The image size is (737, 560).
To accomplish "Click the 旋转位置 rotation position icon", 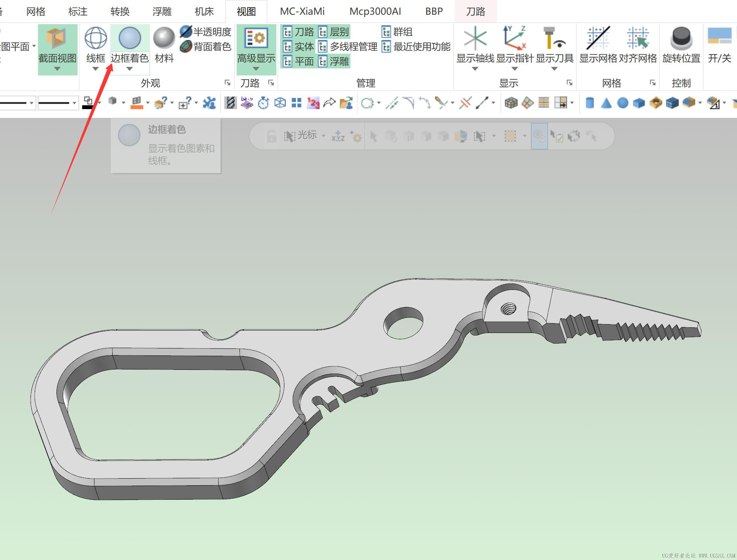I will (x=681, y=38).
